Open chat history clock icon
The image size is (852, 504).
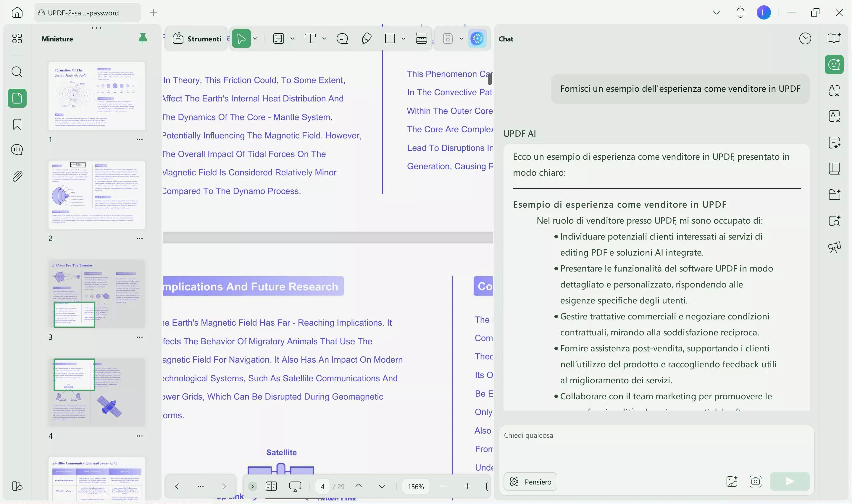(x=805, y=39)
